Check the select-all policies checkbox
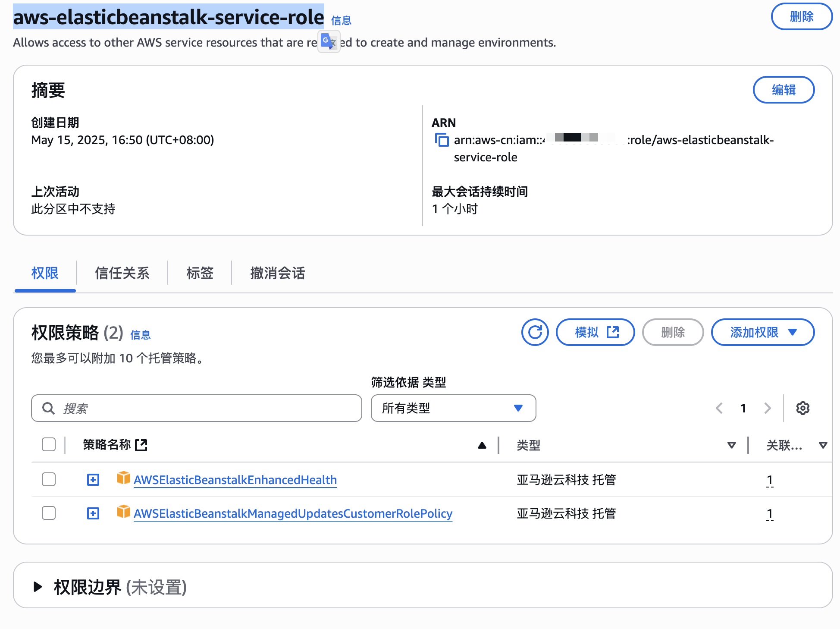840x629 pixels. pos(49,444)
